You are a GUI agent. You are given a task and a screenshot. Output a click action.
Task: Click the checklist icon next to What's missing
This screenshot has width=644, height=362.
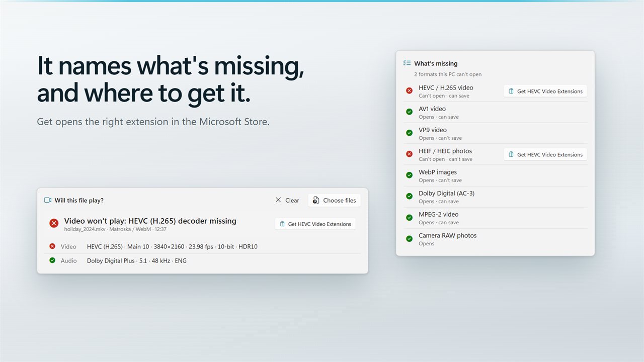[x=407, y=63]
